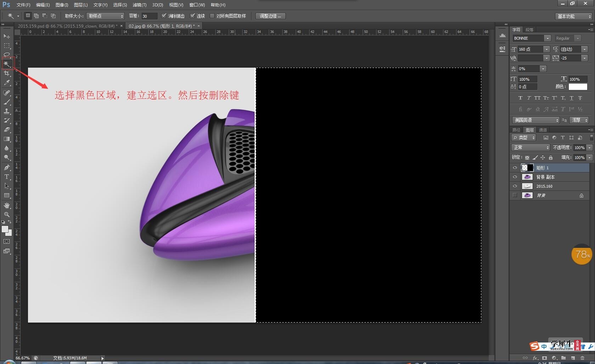The height and width of the screenshot is (364, 595).
Task: Swap foreground and background colors
Action: click(10, 222)
